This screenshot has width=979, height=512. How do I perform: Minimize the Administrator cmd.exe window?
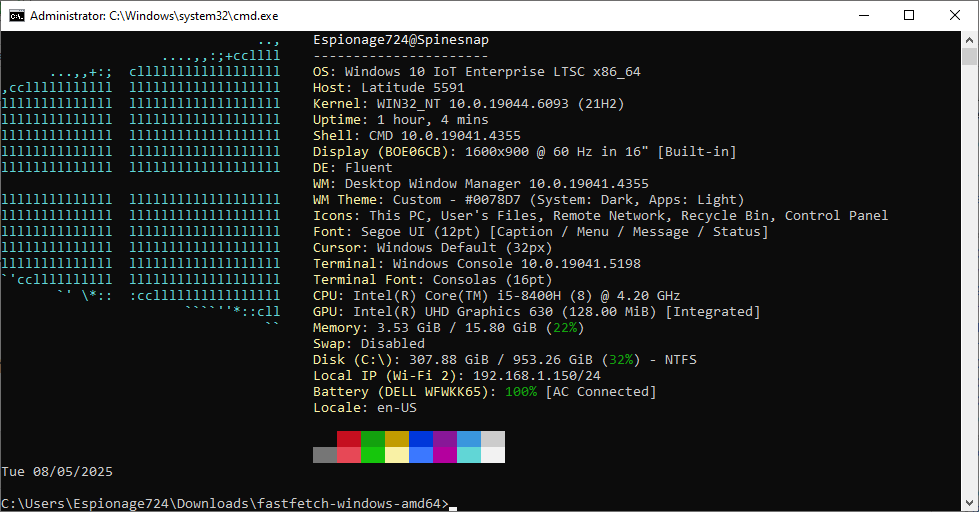tap(864, 16)
